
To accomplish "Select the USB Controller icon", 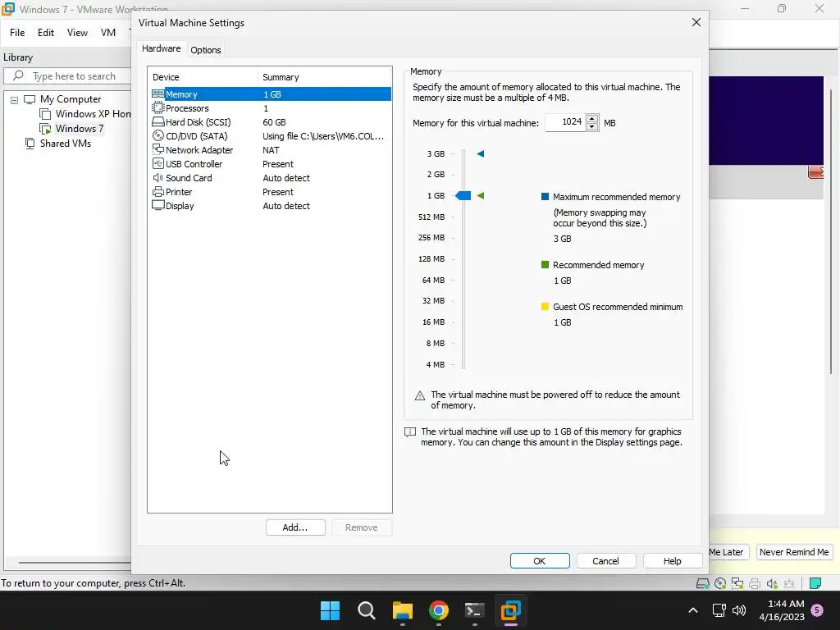I will (158, 163).
